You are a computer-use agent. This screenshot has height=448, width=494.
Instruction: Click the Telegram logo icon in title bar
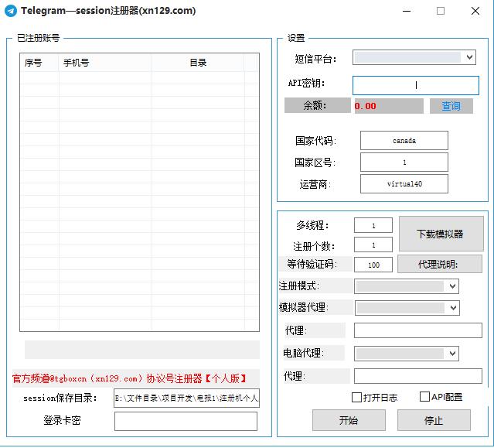point(11,11)
